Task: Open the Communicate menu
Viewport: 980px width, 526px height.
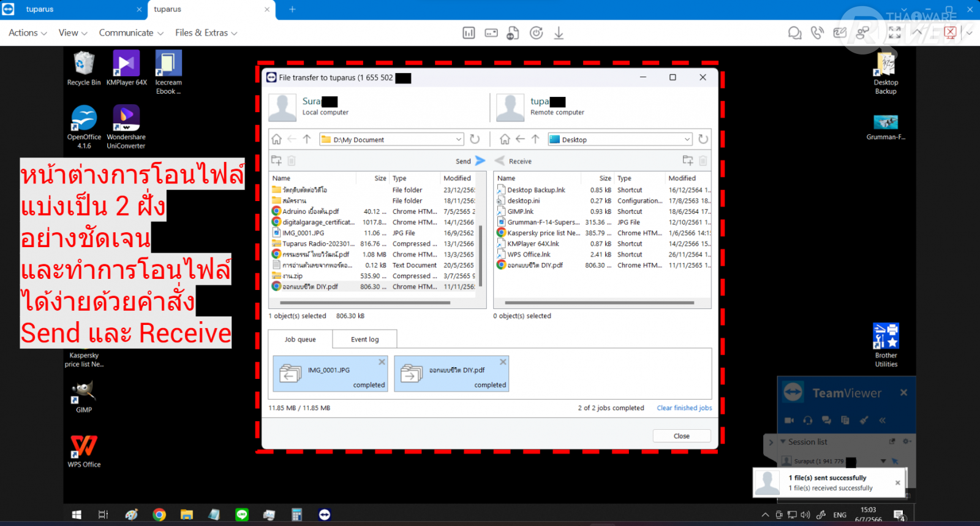Action: pos(131,33)
